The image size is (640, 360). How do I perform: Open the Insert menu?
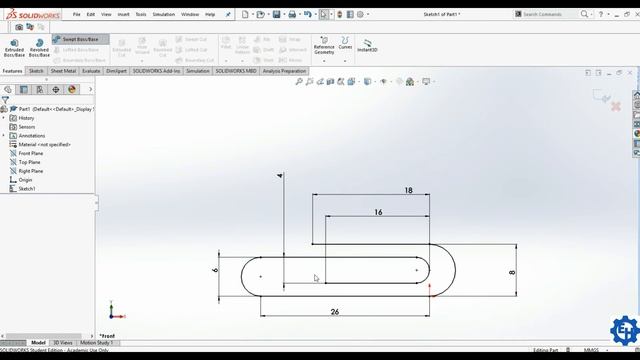pos(123,14)
